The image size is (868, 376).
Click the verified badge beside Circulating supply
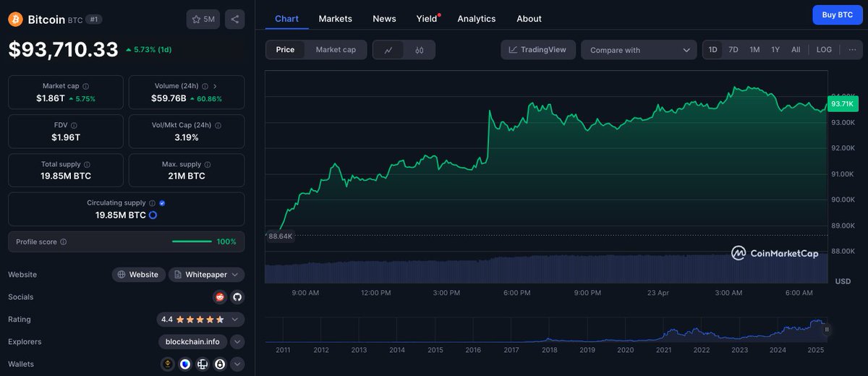point(162,203)
